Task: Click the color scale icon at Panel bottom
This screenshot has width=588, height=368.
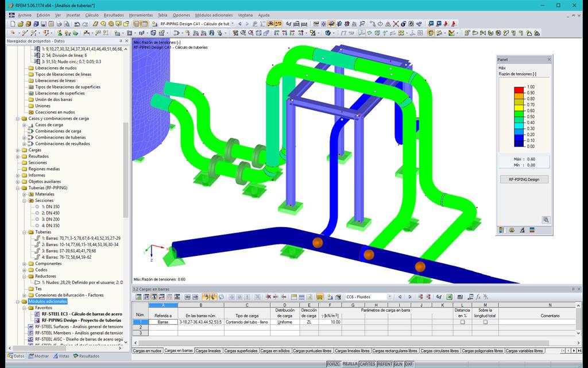Action: click(501, 230)
